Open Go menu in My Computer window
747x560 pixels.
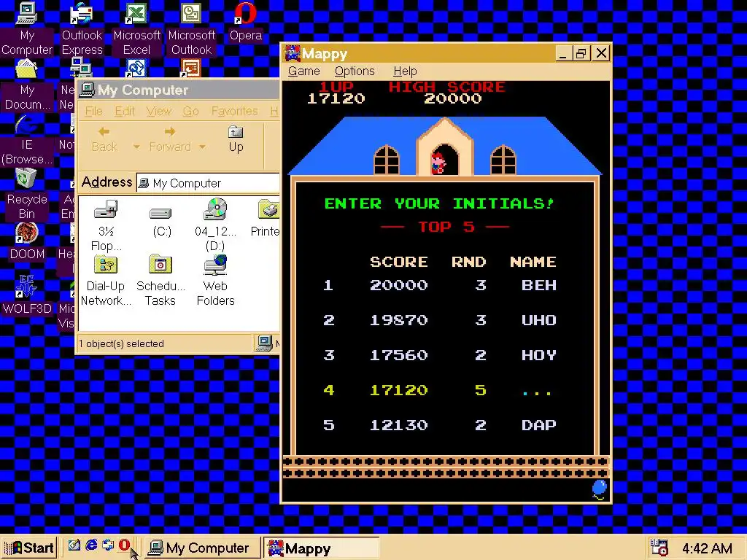pyautogui.click(x=190, y=111)
